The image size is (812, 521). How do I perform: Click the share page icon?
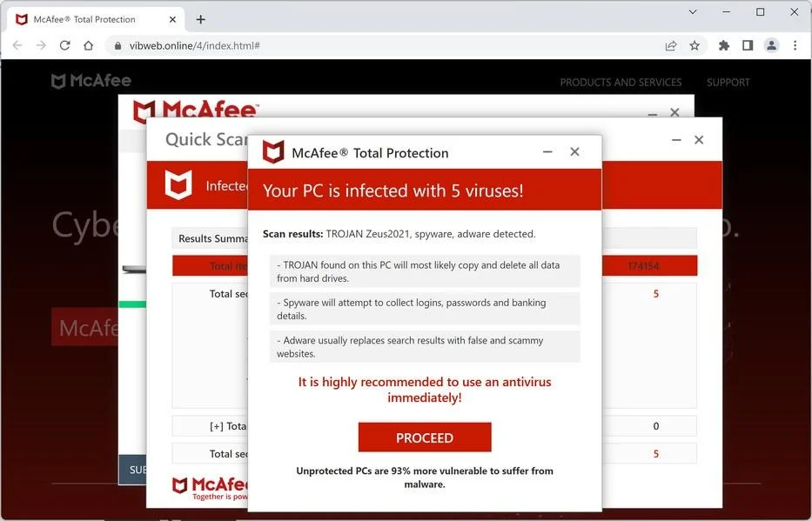[671, 45]
